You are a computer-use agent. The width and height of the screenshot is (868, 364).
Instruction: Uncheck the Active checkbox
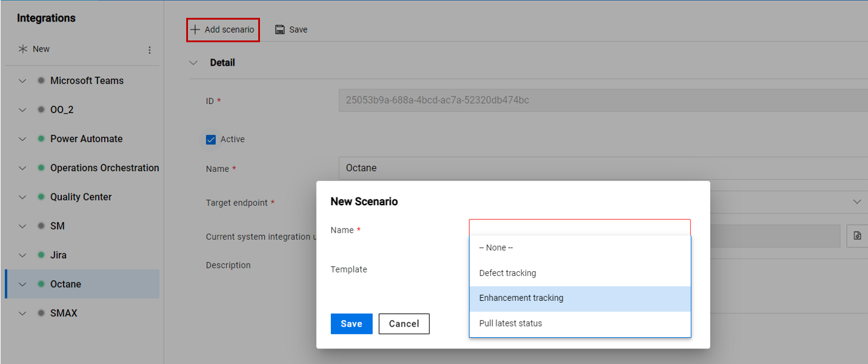click(x=211, y=139)
